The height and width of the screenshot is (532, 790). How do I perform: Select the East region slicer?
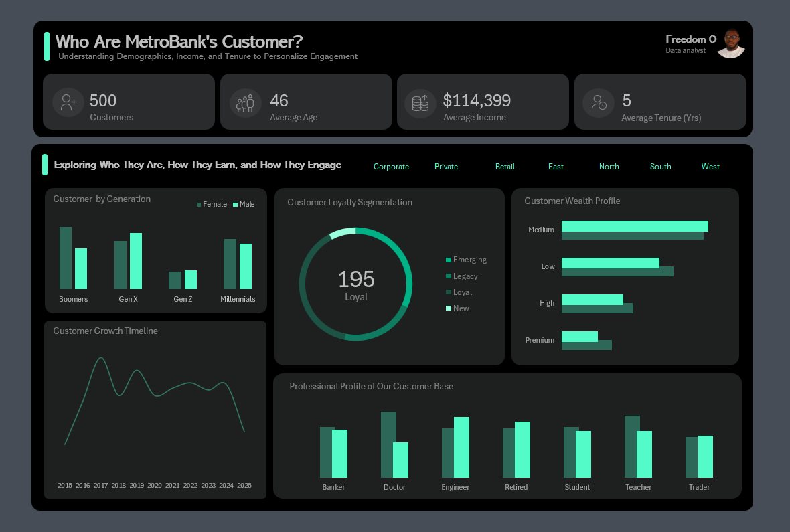point(556,167)
